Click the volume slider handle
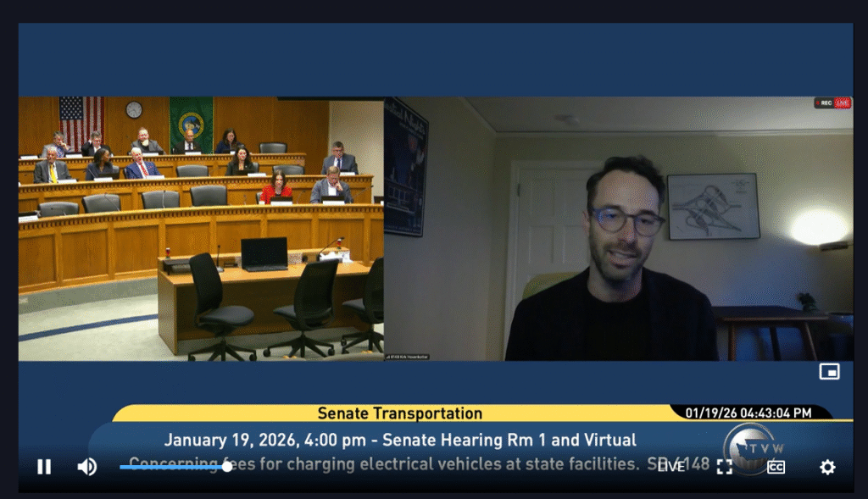Viewport: 868px width, 499px height. pos(227,467)
